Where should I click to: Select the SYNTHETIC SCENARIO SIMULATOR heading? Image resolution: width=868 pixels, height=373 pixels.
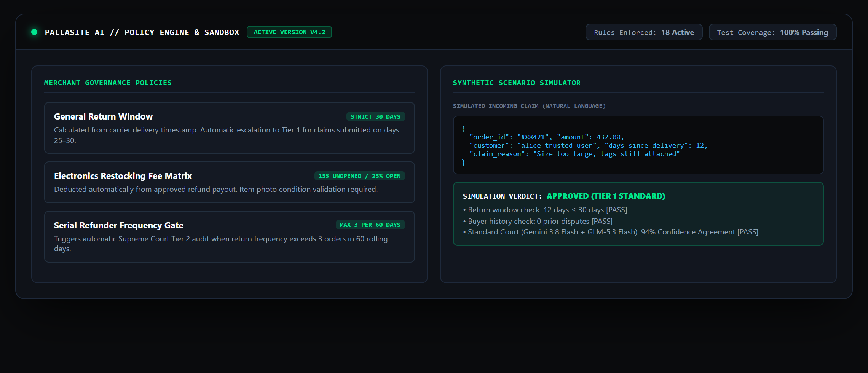[517, 83]
